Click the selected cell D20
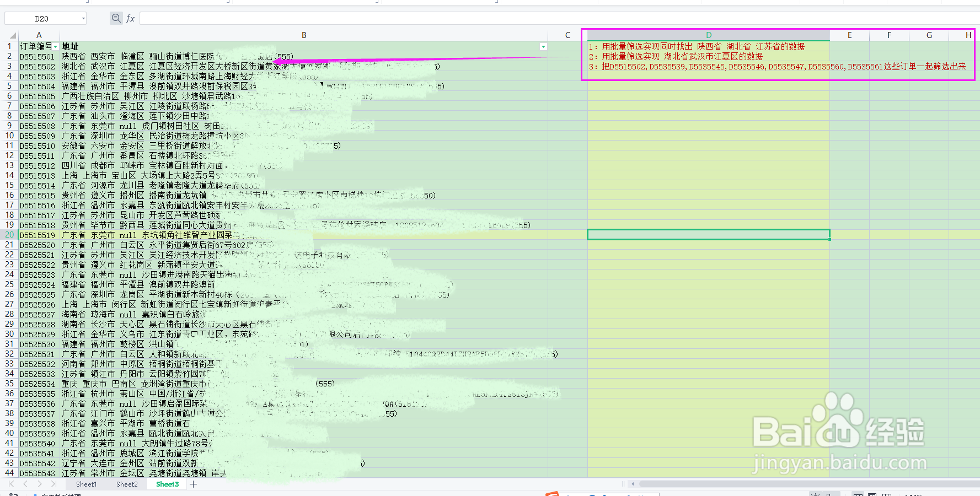 click(709, 235)
